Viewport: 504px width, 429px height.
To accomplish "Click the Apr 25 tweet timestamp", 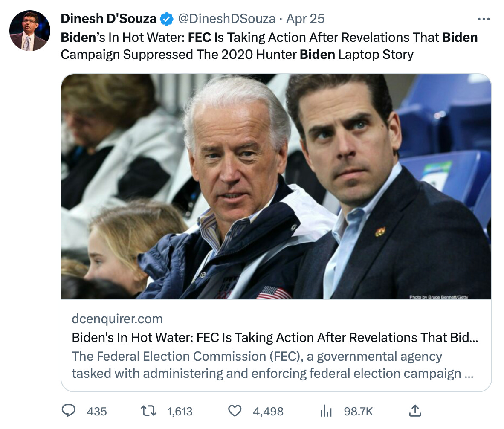I will point(305,19).
